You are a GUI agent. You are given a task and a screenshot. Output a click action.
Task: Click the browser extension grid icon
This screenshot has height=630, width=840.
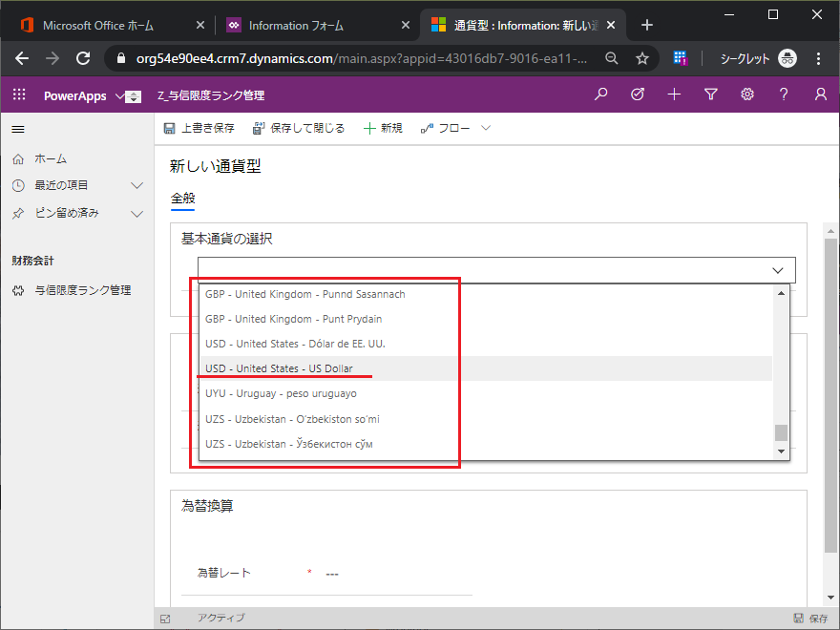681,58
